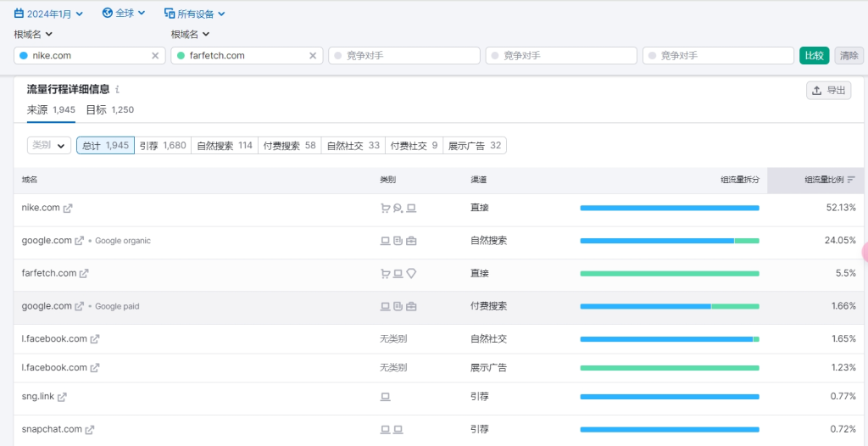Image resolution: width=868 pixels, height=446 pixels.
Task: Select the 付费搜索 58 filter
Action: [x=290, y=145]
